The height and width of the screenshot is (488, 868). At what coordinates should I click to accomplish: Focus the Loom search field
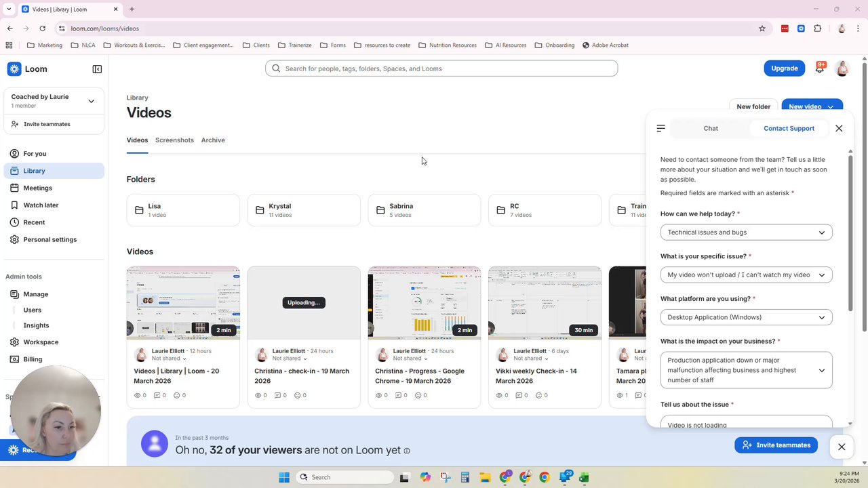tap(441, 68)
